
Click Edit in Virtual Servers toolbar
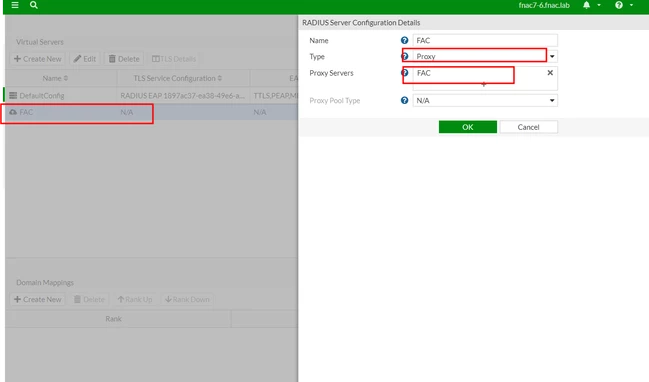click(x=85, y=59)
